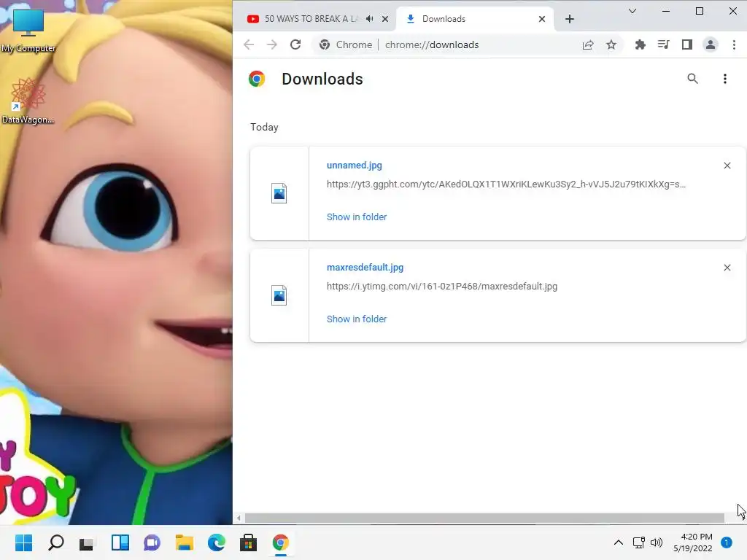Go back in Chrome
The height and width of the screenshot is (560, 747).
point(249,44)
